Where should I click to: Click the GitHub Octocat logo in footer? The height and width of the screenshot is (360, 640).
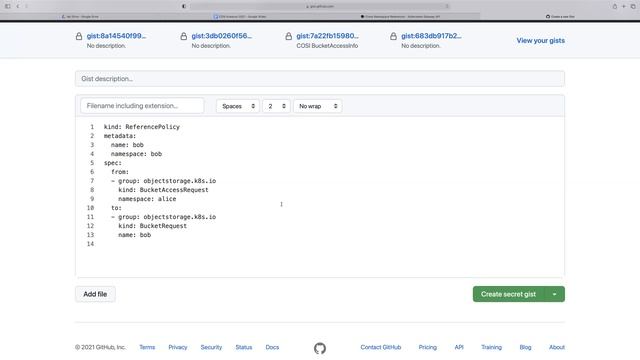click(320, 348)
